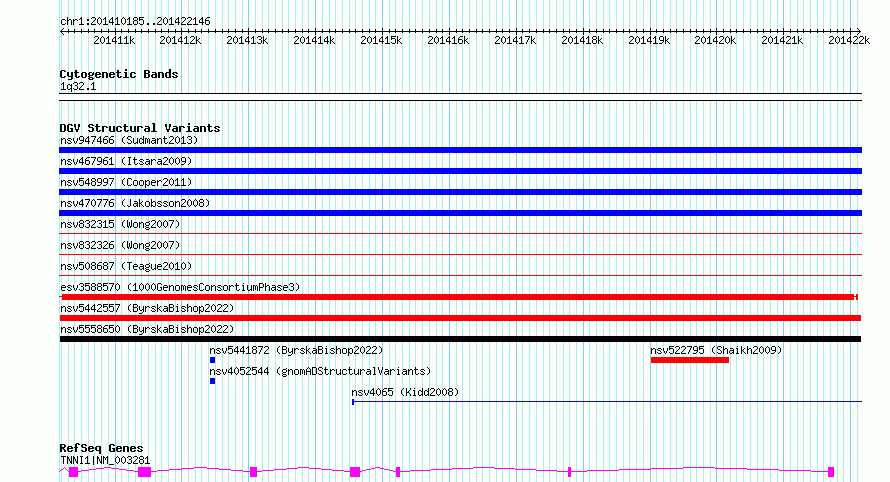The image size is (890, 482).
Task: Select the nsv467961 (Itsara2009) variant label
Action: pos(126,161)
